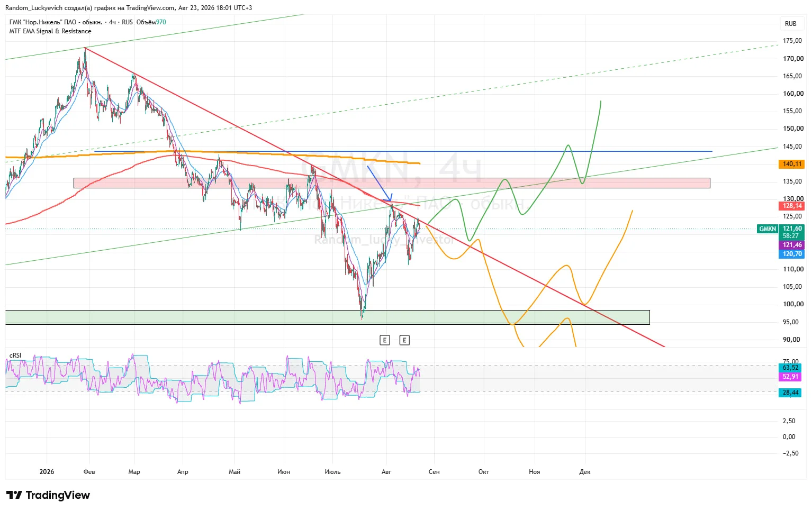
Task: Click the "Дек" month on the time axis
Action: [585, 472]
